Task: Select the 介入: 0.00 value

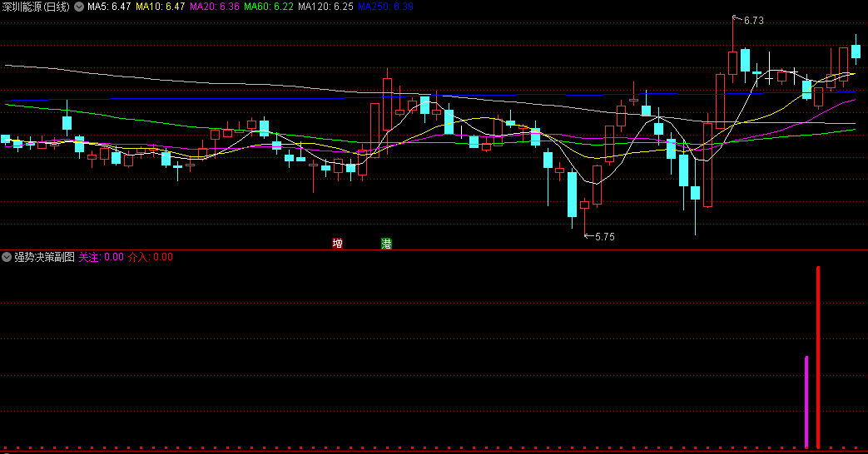Action: click(151, 257)
